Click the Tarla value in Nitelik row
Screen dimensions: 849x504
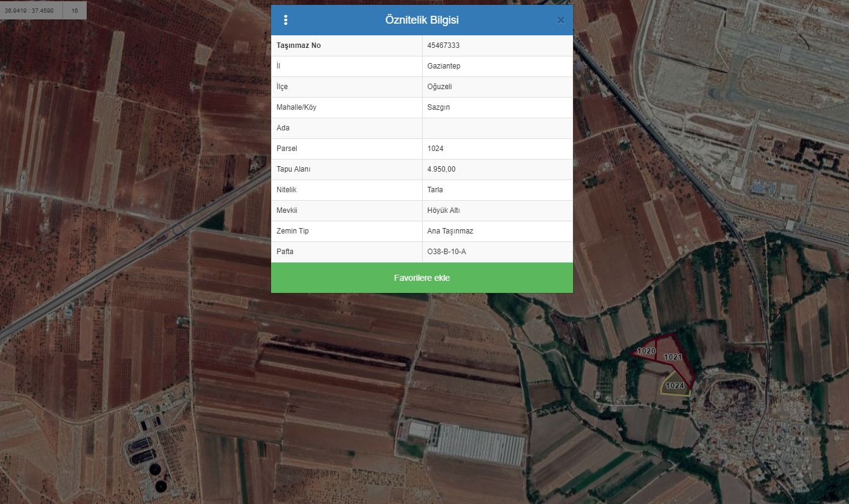(x=435, y=190)
